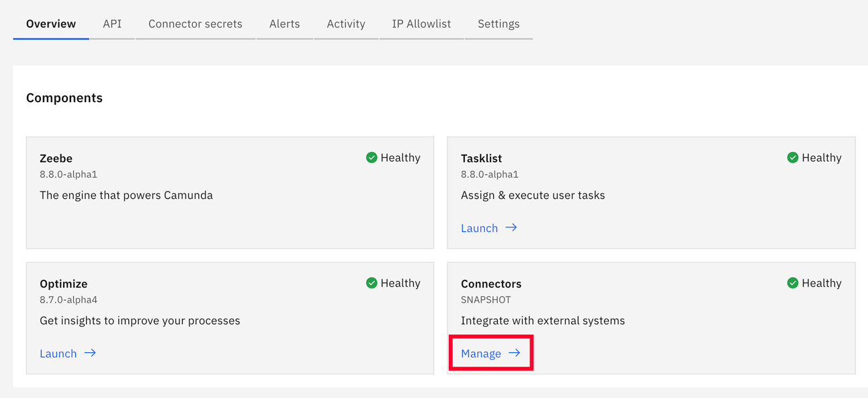Open Manage for the Connectors component

[x=480, y=353]
